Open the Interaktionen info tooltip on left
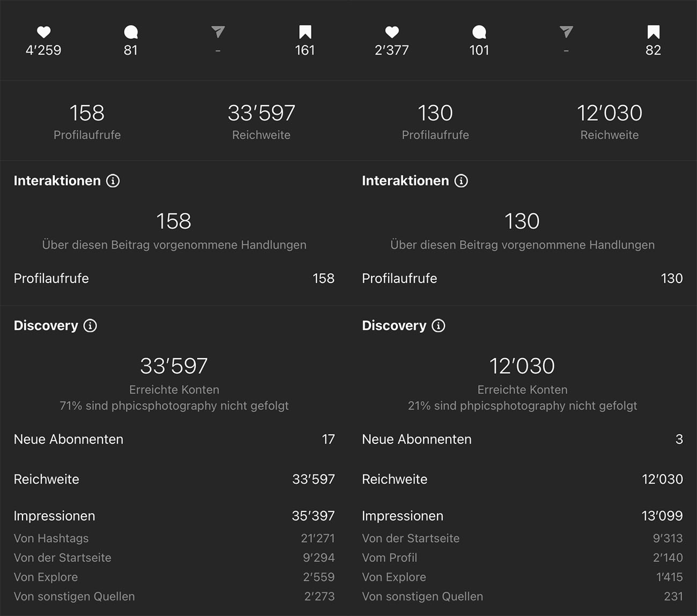Screen dimensions: 697x616 [x=113, y=181]
